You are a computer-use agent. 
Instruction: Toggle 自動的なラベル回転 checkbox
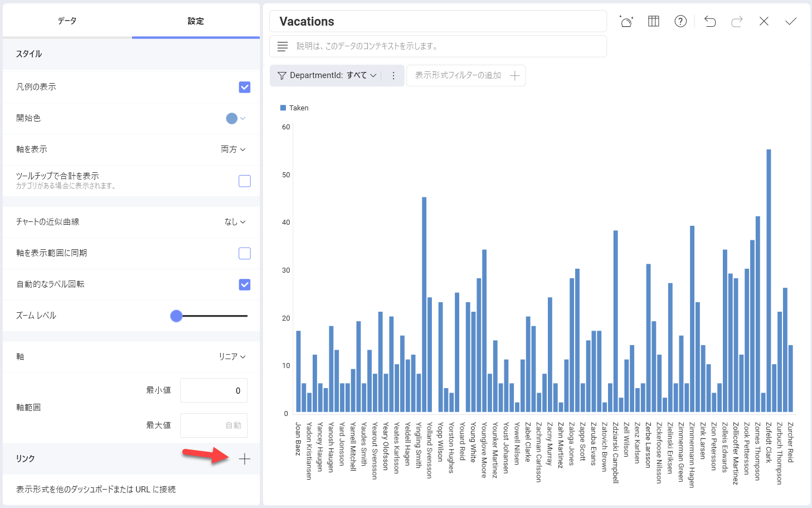pyautogui.click(x=245, y=284)
